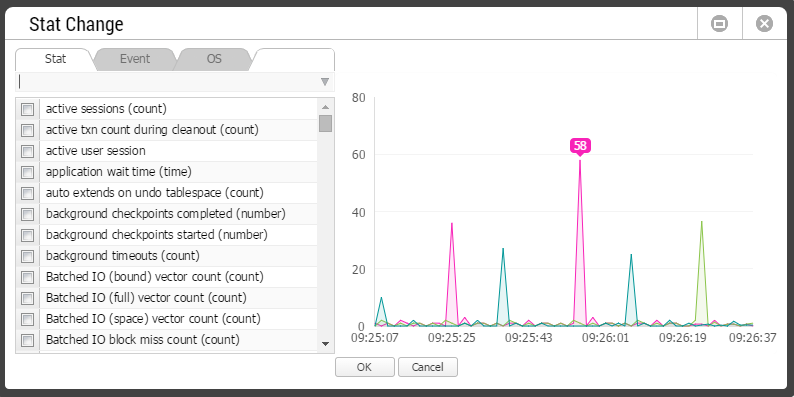
Task: Enable active user session checkbox
Action: click(x=27, y=151)
